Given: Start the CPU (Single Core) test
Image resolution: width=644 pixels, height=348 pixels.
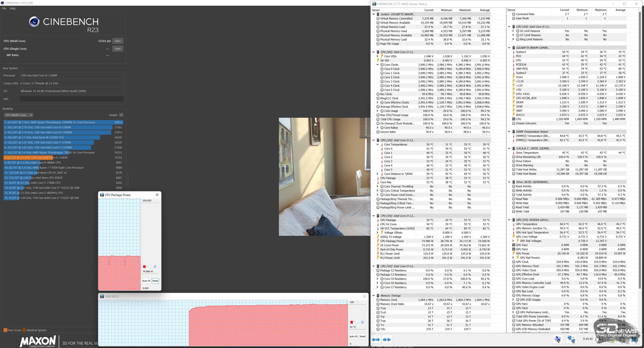Looking at the screenshot, I should (117, 49).
